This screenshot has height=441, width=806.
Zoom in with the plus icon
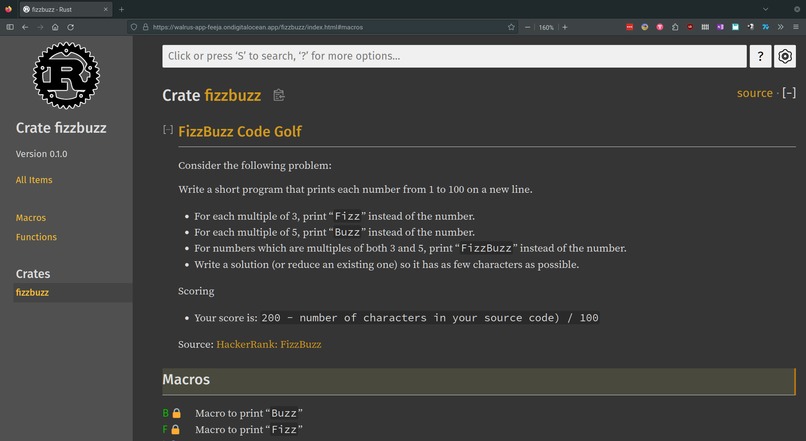(x=564, y=27)
